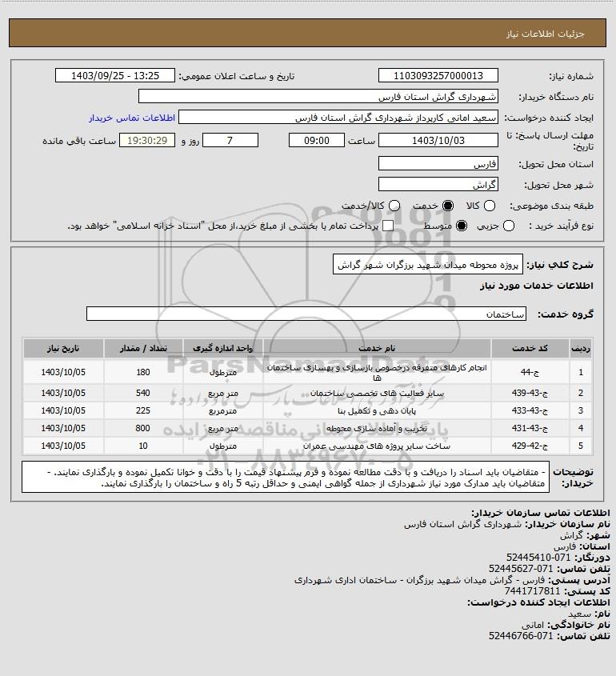Click the شماره نیاز field 1103093257000013

click(438, 75)
